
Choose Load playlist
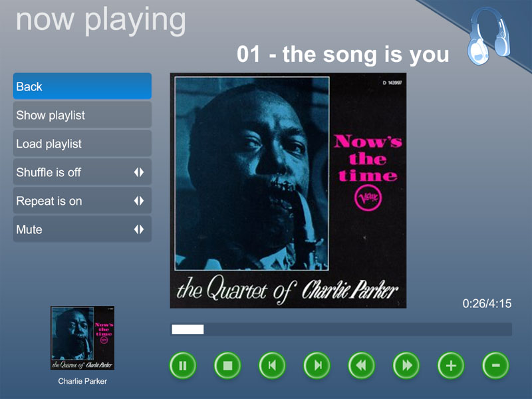82,144
